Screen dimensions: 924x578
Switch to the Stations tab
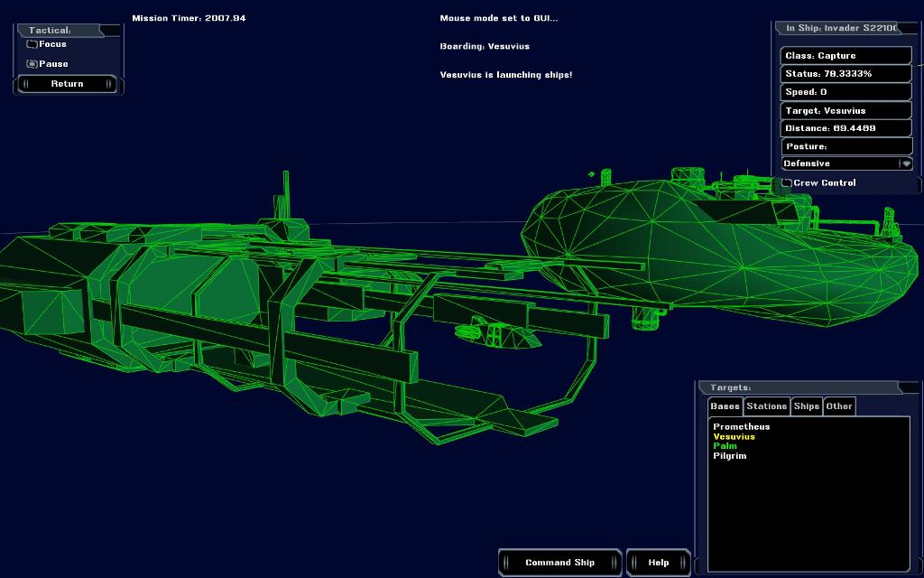[767, 406]
